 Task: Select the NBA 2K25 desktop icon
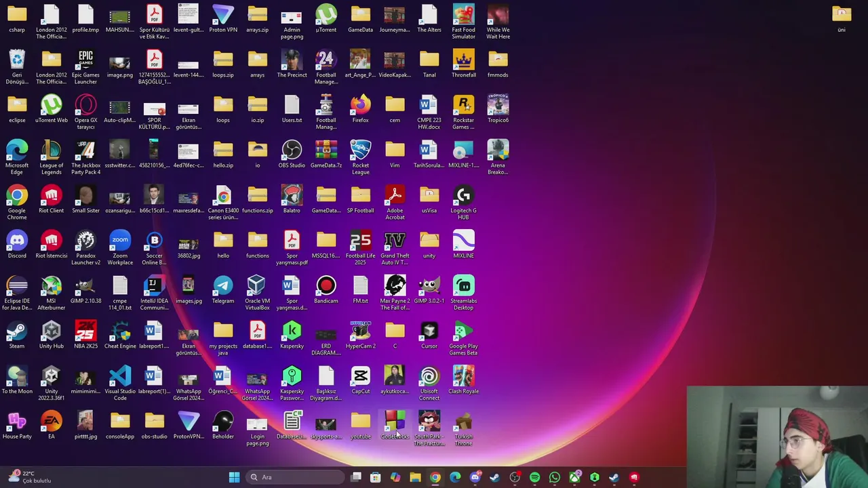click(85, 335)
